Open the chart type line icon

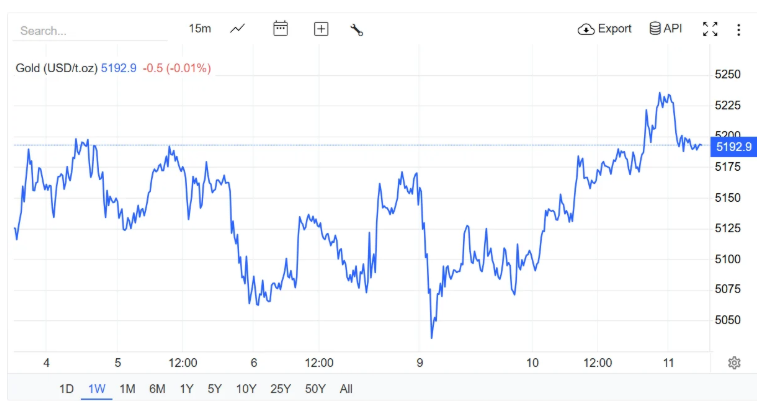(238, 29)
